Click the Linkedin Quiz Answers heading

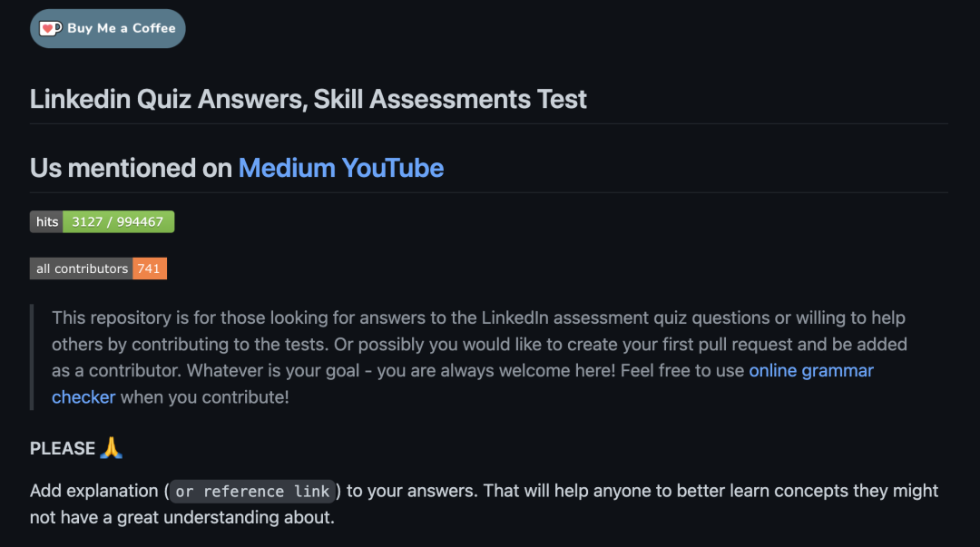tap(309, 100)
